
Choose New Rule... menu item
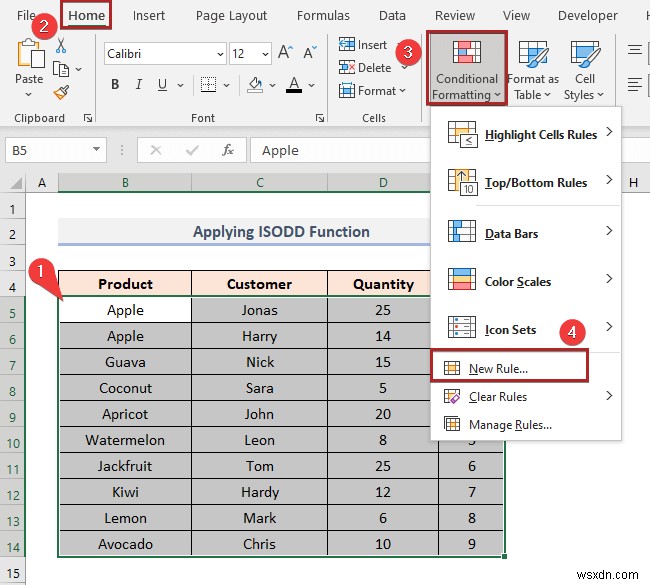(509, 368)
